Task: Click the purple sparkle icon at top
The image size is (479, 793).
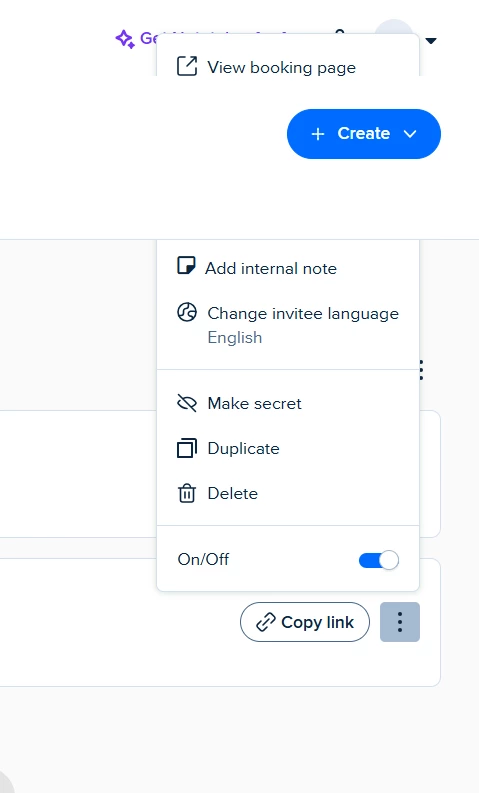Action: pyautogui.click(x=125, y=39)
